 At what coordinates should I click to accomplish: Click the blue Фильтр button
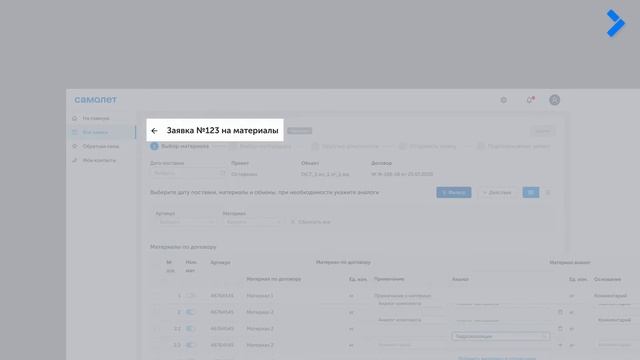click(453, 192)
